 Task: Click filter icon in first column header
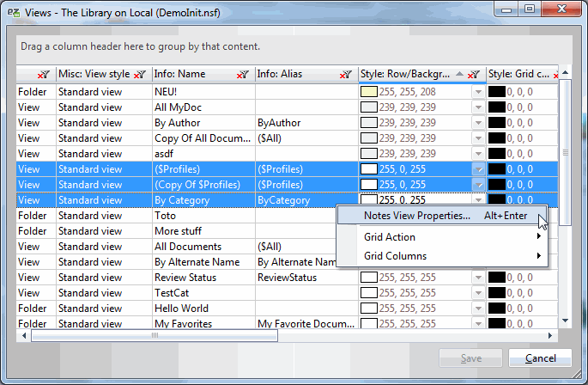coord(44,75)
